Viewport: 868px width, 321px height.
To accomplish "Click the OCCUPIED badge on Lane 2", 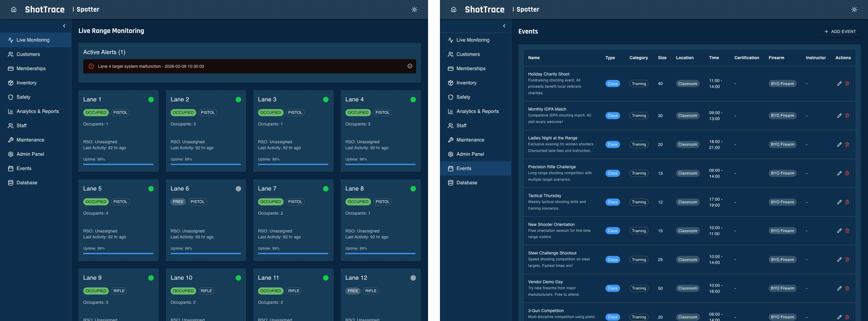I will click(183, 113).
